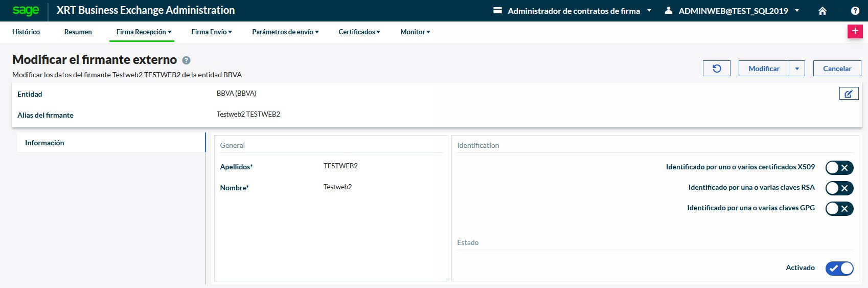Expand the Firma Envío menu

[x=212, y=32]
